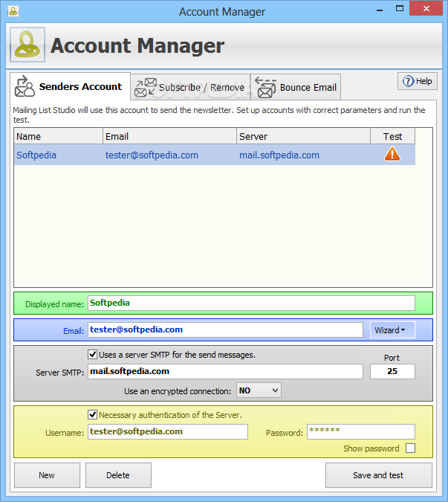Focus the Server SMTP input field

click(225, 371)
